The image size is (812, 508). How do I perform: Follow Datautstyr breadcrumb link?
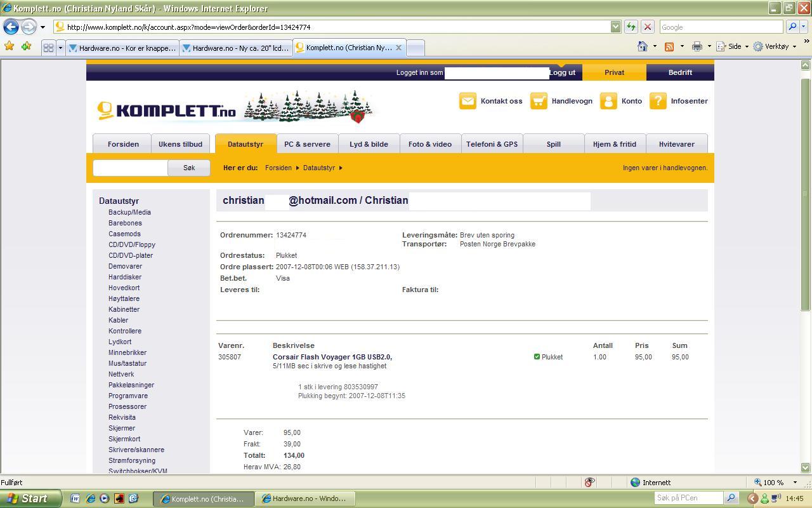(x=318, y=168)
